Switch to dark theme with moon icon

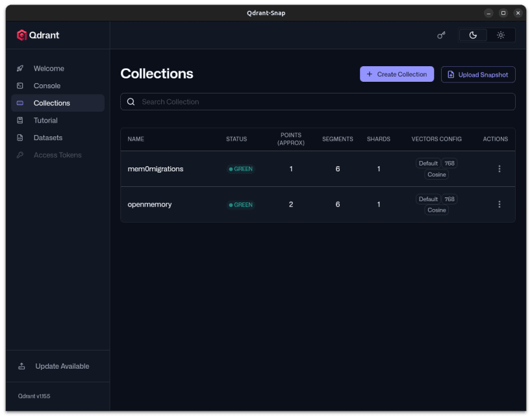473,35
